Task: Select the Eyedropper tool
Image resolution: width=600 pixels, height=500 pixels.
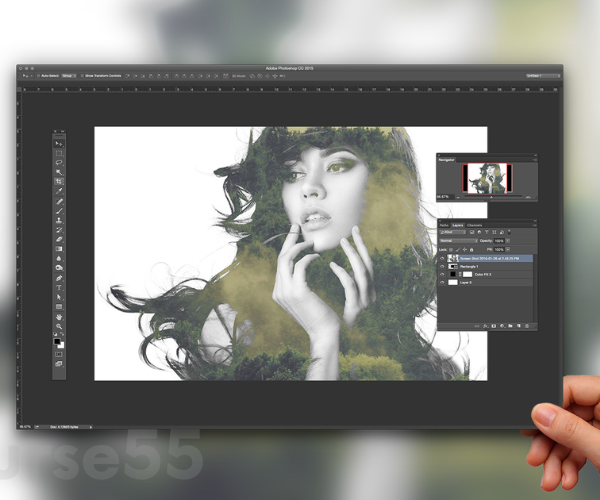Action: click(x=59, y=191)
